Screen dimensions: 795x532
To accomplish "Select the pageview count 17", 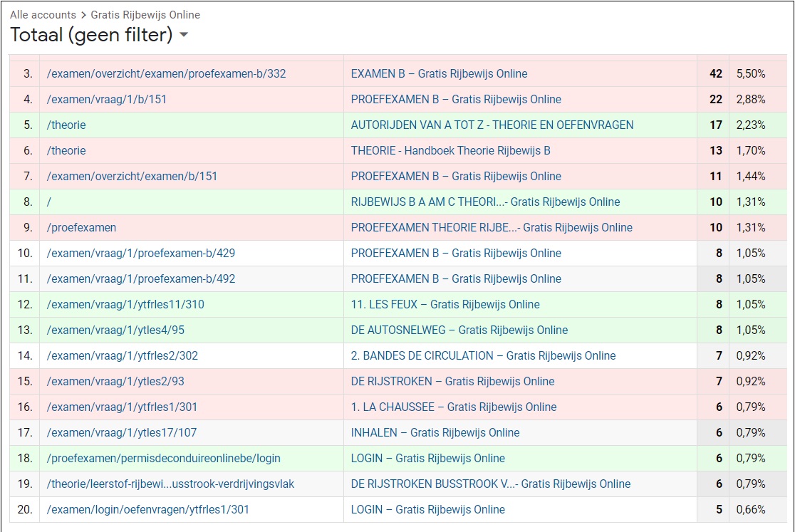I will (x=716, y=125).
